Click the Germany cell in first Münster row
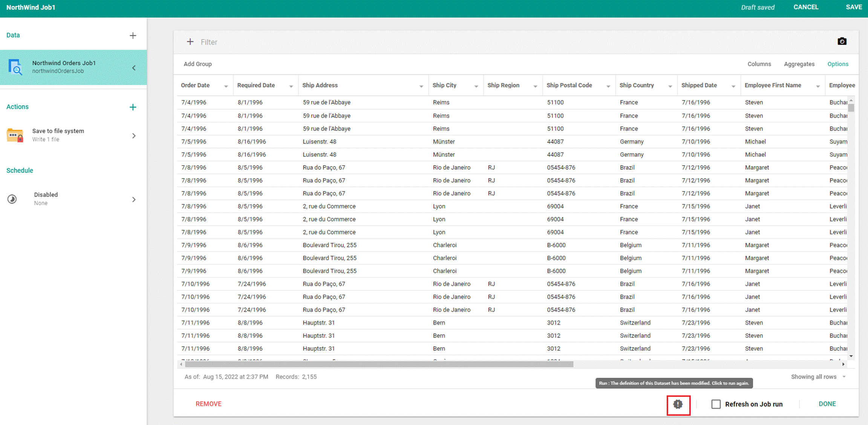 632,142
